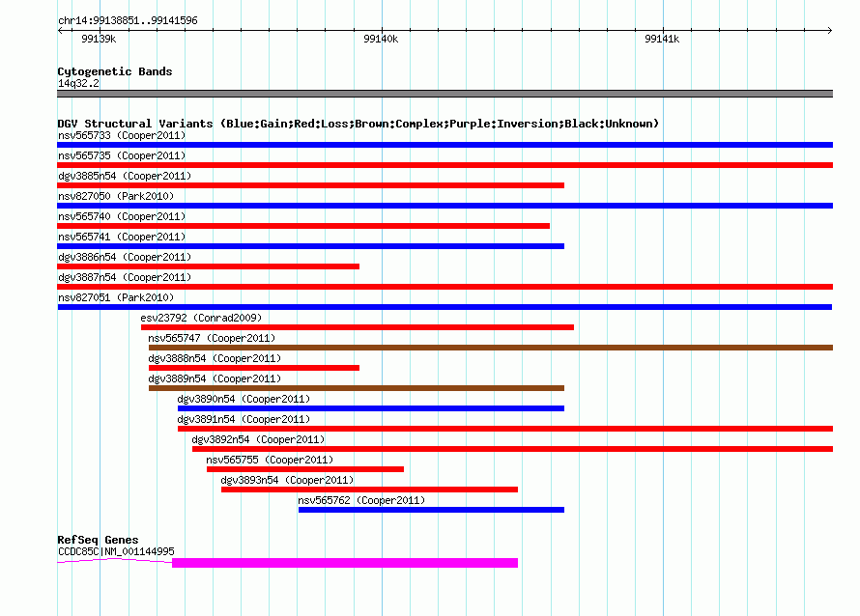Screen dimensions: 860x616
Task: Select the blue nsv827051 gain bar
Action: [x=444, y=307]
